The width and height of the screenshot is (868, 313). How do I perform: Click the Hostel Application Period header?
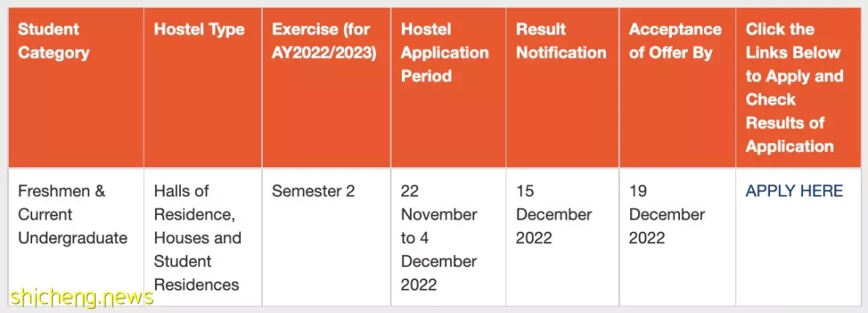[x=448, y=88]
